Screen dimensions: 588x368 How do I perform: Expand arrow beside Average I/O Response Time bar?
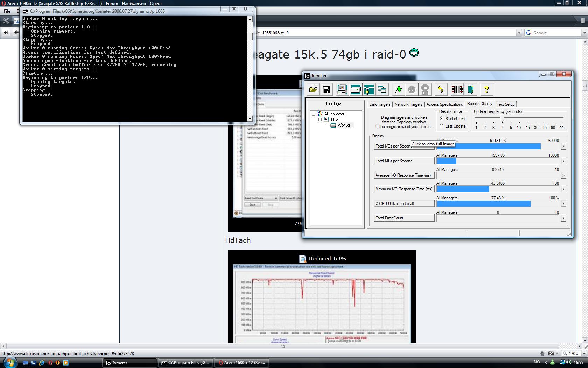pyautogui.click(x=563, y=175)
